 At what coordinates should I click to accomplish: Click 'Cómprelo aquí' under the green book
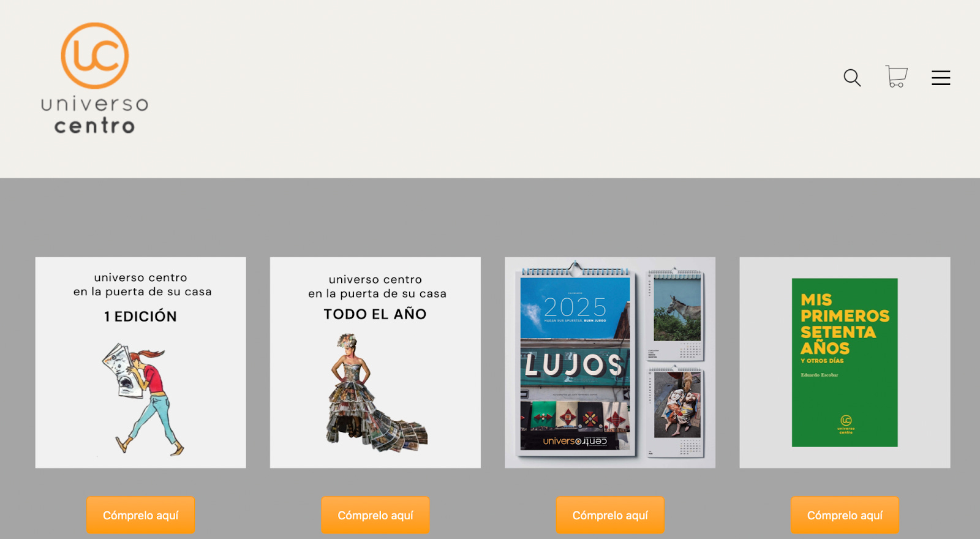(845, 515)
